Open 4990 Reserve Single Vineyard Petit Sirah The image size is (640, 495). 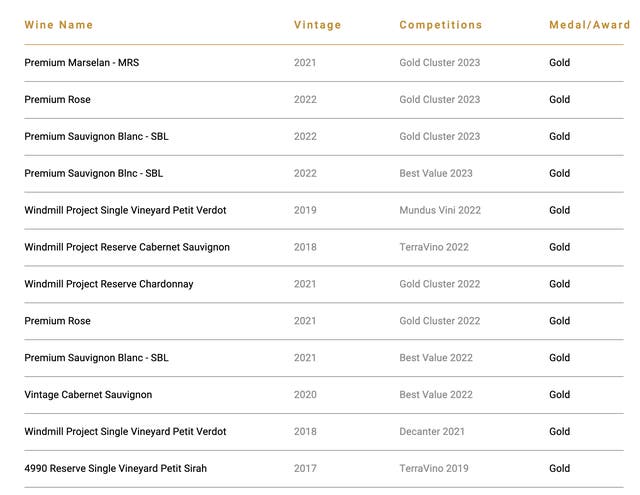point(116,468)
